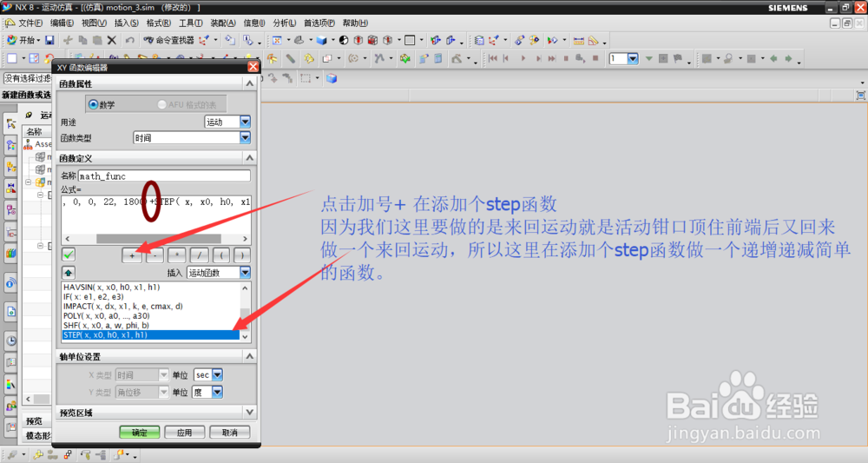Open the 分析(L) menu
Image resolution: width=868 pixels, height=463 pixels.
pyautogui.click(x=285, y=23)
